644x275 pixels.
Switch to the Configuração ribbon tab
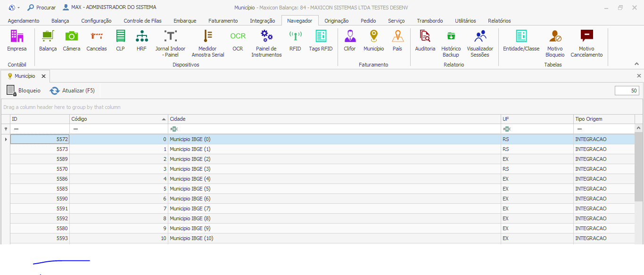click(x=96, y=21)
